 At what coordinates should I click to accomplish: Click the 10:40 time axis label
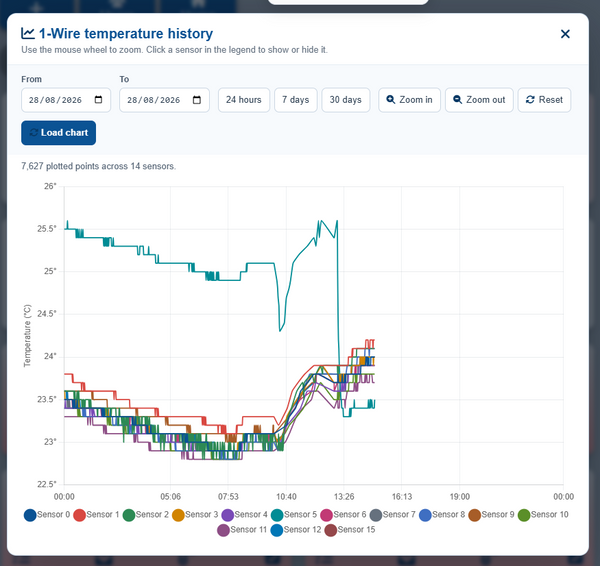click(x=286, y=497)
